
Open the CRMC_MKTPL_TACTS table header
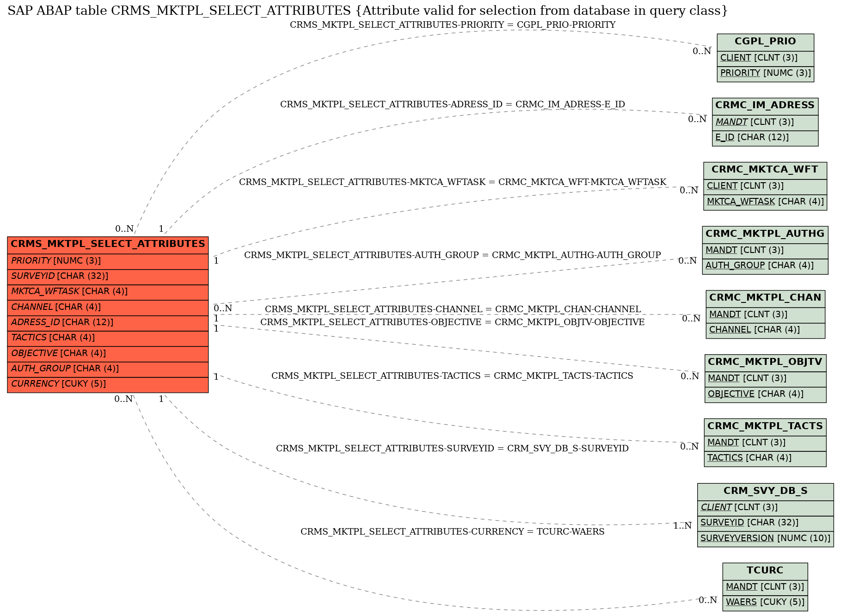(765, 427)
